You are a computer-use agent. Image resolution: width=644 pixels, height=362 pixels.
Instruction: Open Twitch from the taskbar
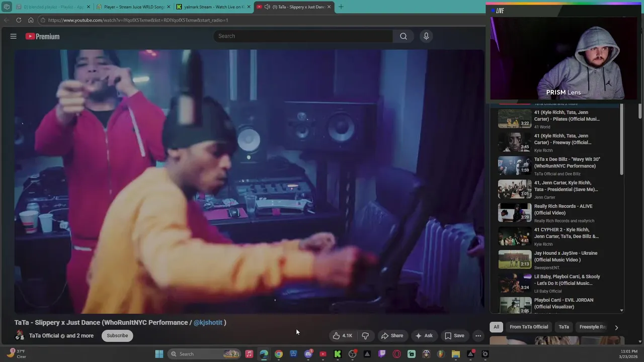coord(382,354)
